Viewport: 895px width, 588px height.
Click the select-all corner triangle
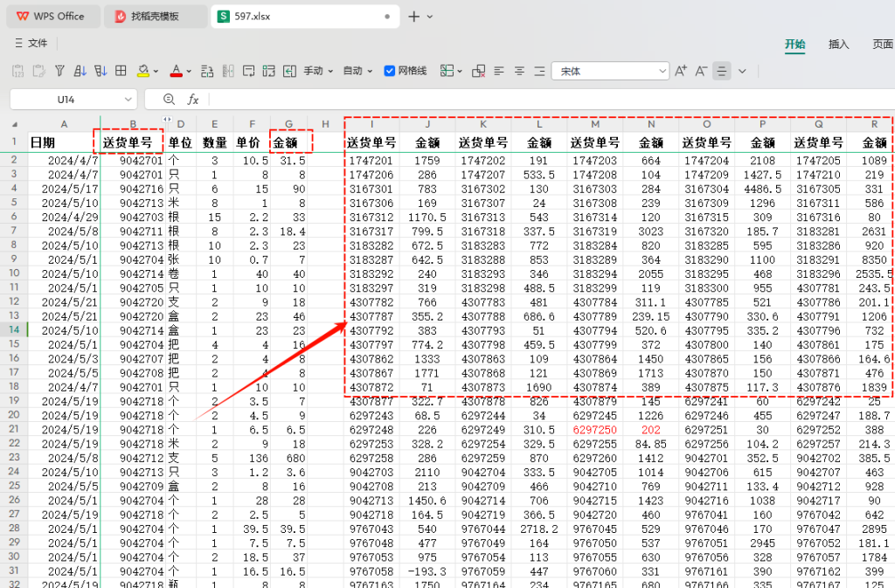tap(14, 124)
